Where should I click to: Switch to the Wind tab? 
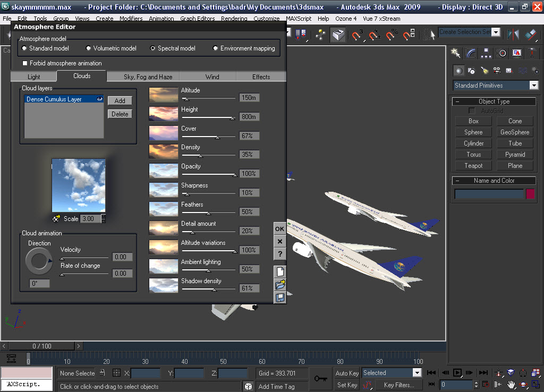click(x=212, y=76)
